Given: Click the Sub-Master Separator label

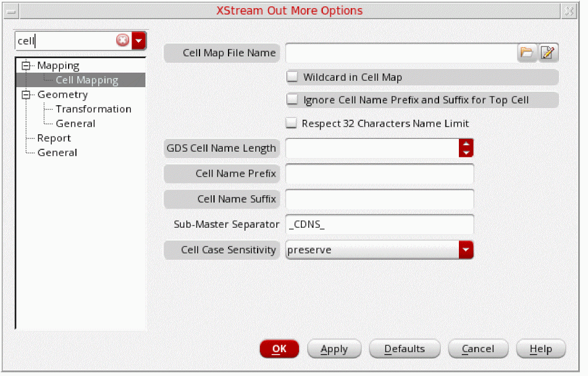Looking at the screenshot, I should (226, 224).
